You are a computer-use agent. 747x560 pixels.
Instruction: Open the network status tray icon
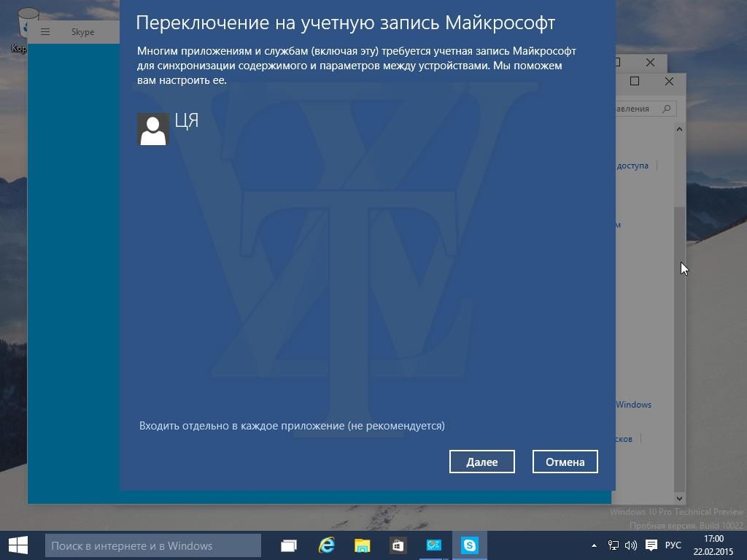point(614,545)
